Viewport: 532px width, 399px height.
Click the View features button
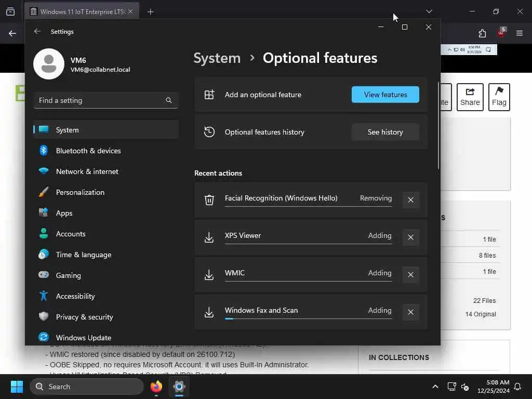click(x=385, y=95)
